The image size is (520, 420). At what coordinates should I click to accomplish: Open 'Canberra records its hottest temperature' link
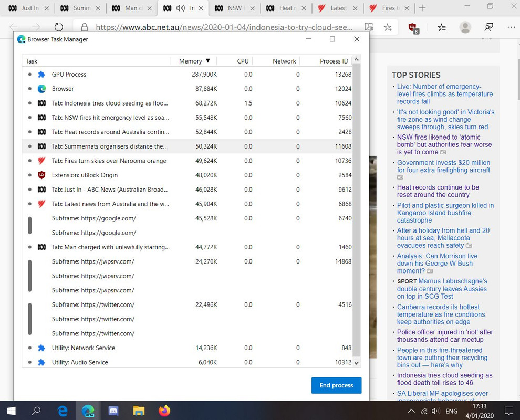pyautogui.click(x=441, y=314)
